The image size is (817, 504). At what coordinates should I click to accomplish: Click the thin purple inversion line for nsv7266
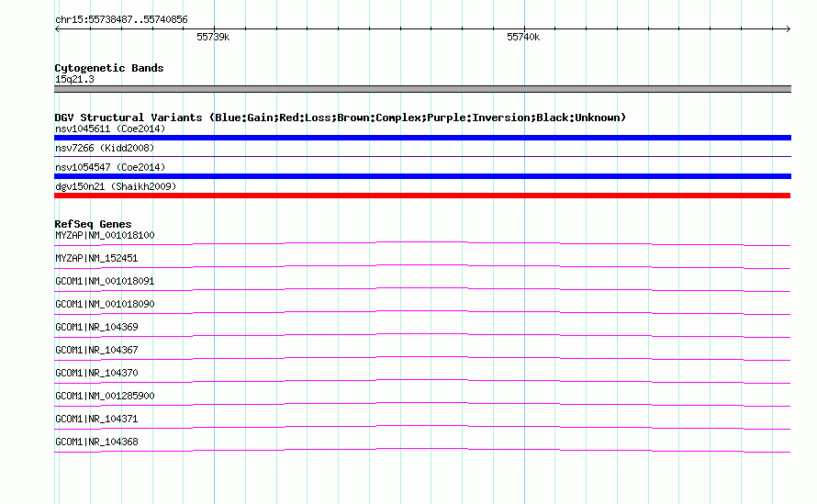coord(422,156)
